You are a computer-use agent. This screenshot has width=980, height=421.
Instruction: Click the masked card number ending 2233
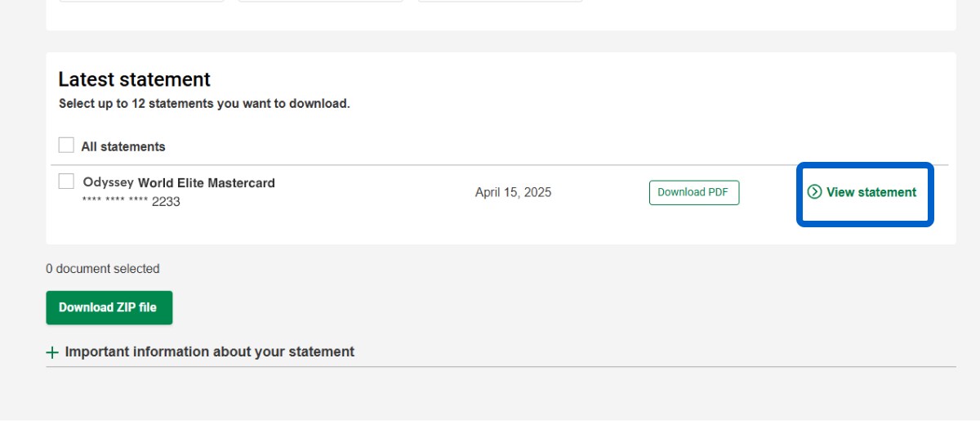pyautogui.click(x=131, y=201)
